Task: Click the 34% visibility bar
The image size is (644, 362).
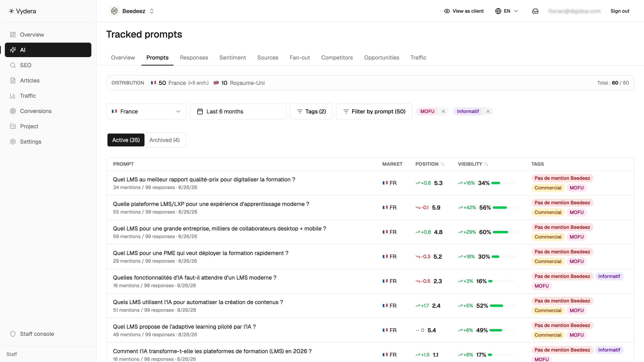Action: [504, 183]
